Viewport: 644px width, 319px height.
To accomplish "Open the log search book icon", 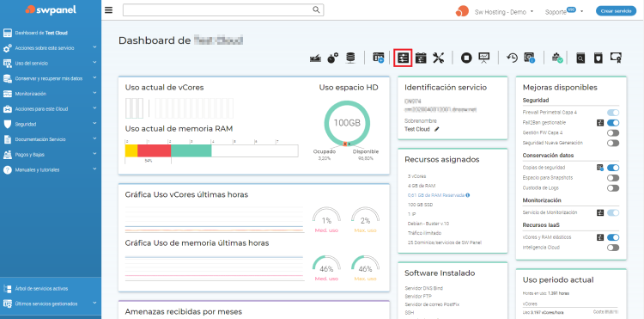I will coord(580,58).
